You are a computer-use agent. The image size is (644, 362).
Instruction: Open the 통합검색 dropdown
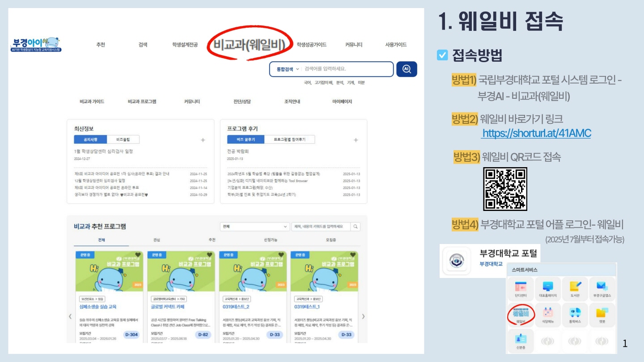click(288, 69)
